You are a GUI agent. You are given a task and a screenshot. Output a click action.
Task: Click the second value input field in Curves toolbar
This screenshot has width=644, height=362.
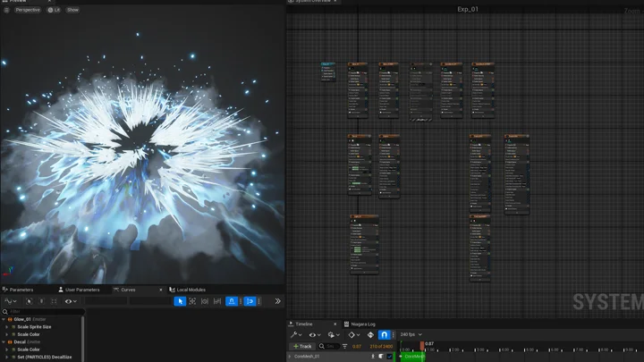[151, 301]
